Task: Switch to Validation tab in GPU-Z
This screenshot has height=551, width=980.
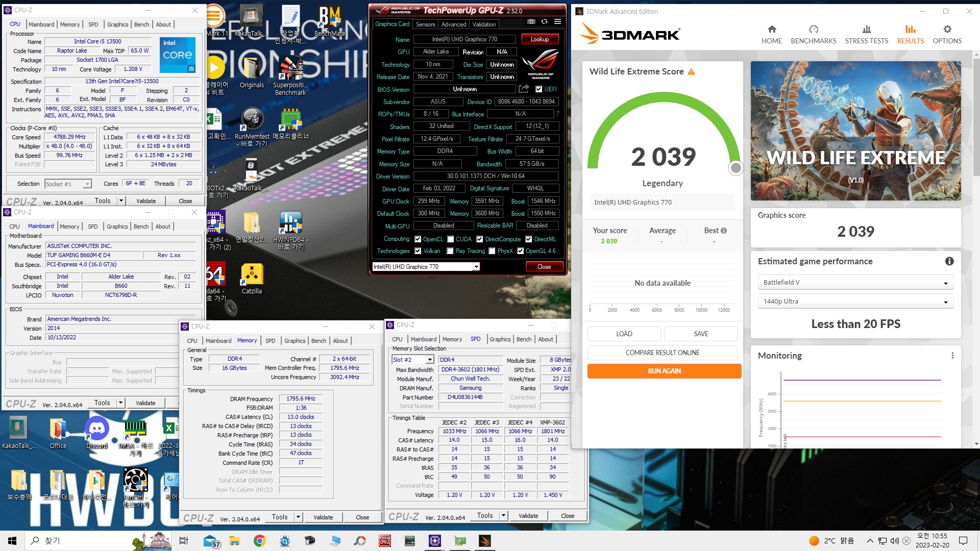Action: (x=484, y=24)
